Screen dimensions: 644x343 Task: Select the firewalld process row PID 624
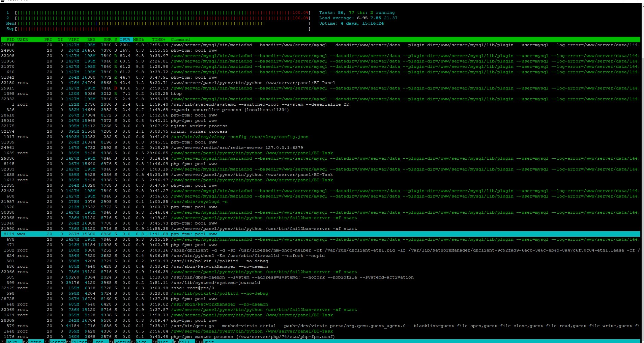(320, 256)
